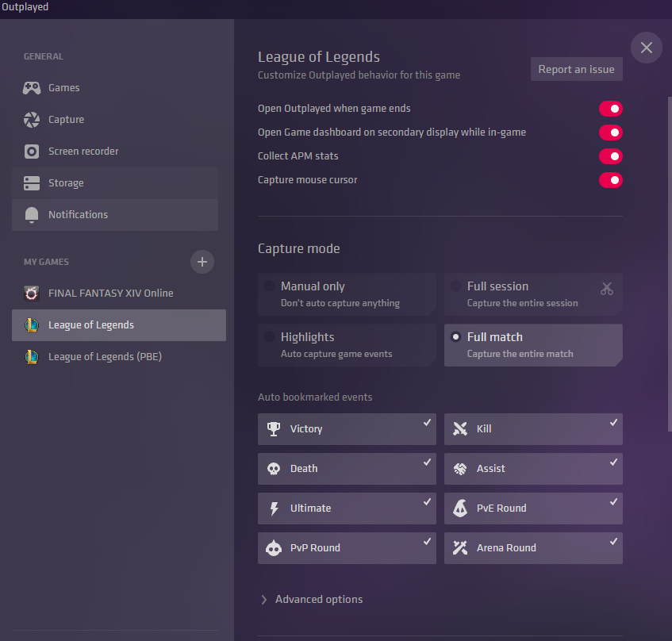
Task: Click the Death skull icon
Action: [x=274, y=469]
